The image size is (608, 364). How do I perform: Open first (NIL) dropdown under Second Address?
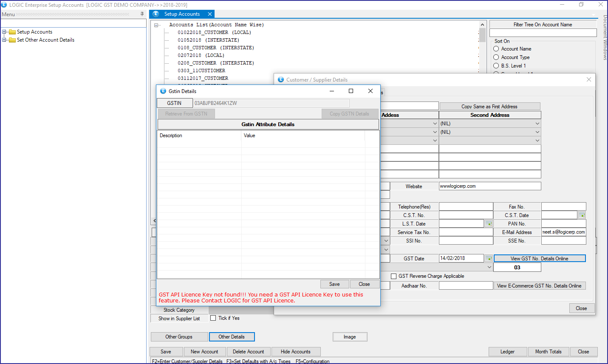pos(537,124)
